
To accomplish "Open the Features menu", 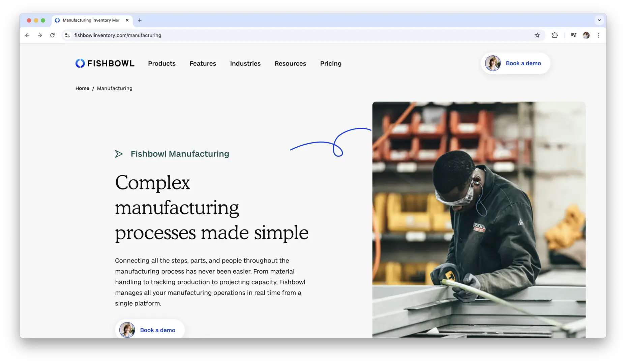I will [x=203, y=63].
